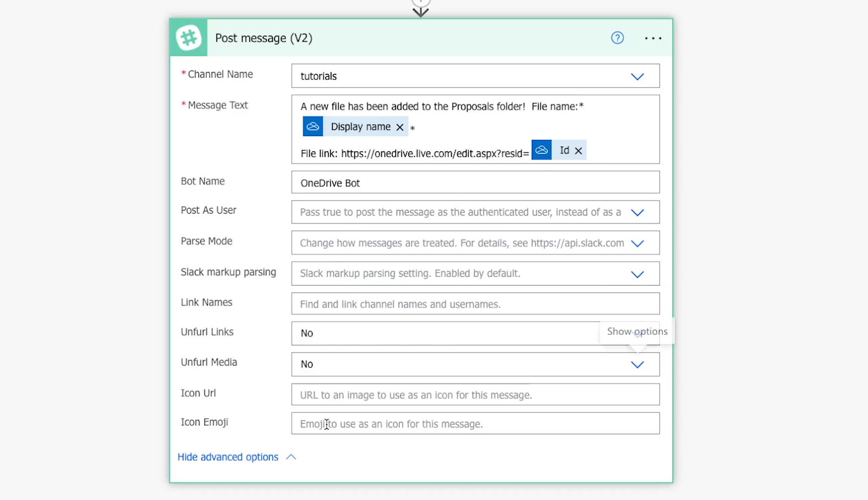Click into the Icon Emoji field
This screenshot has width=868, height=500.
[x=475, y=424]
